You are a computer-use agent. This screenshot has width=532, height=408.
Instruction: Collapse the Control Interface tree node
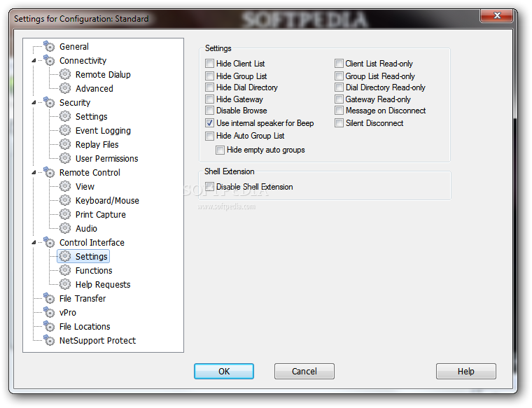point(34,243)
